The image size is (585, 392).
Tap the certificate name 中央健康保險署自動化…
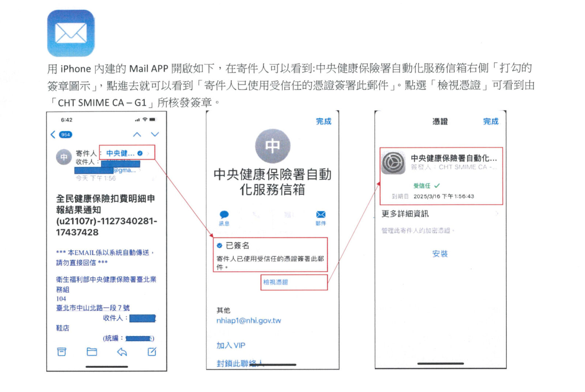454,158
